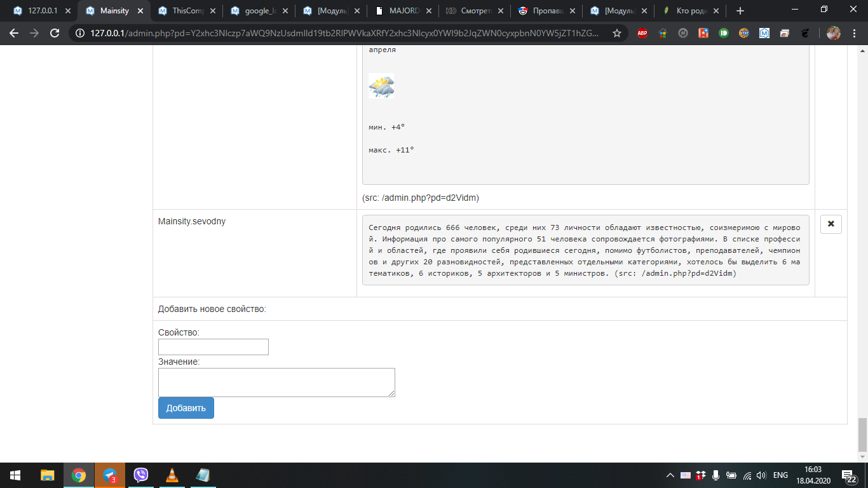This screenshot has height=488, width=868.
Task: Open the green Pushbullet extension
Action: [724, 33]
